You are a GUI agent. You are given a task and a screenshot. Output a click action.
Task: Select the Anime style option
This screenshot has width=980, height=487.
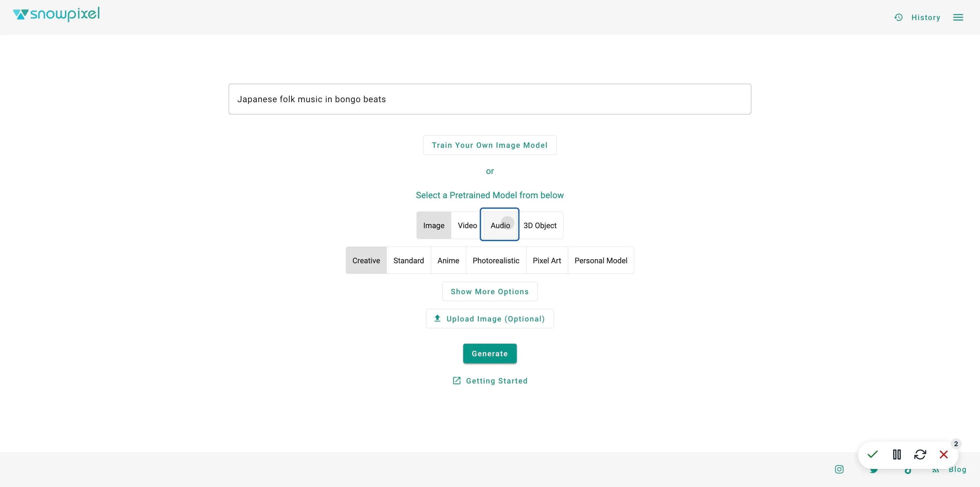coord(448,261)
